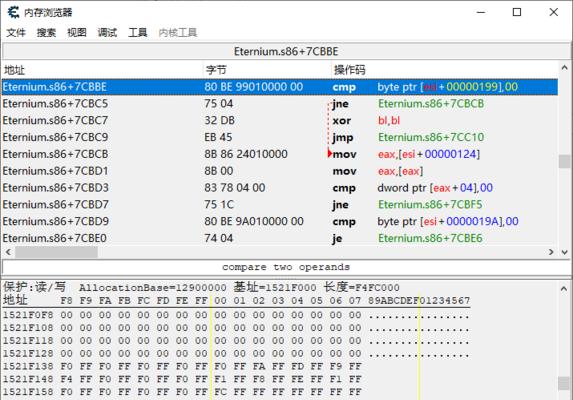Screen dimensions: 573x400
Task: Select the row Eternium.s86+7CBD9
Action: pyautogui.click(x=280, y=221)
